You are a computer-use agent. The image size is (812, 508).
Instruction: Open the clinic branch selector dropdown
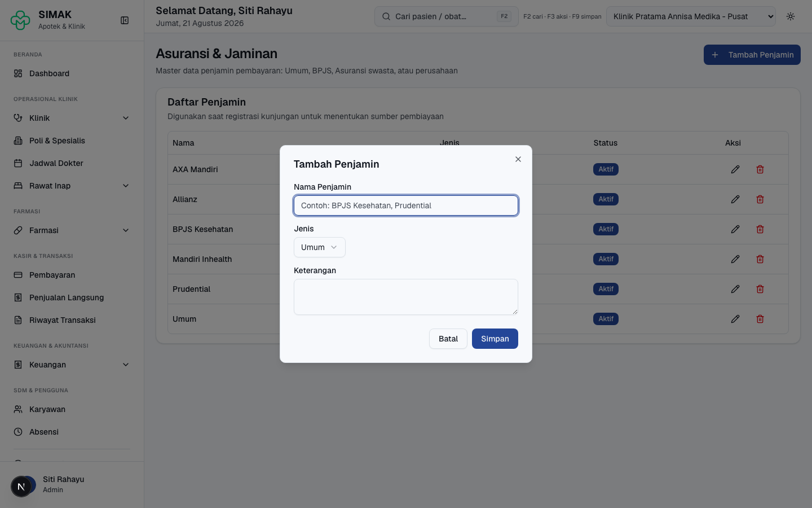coord(691,16)
